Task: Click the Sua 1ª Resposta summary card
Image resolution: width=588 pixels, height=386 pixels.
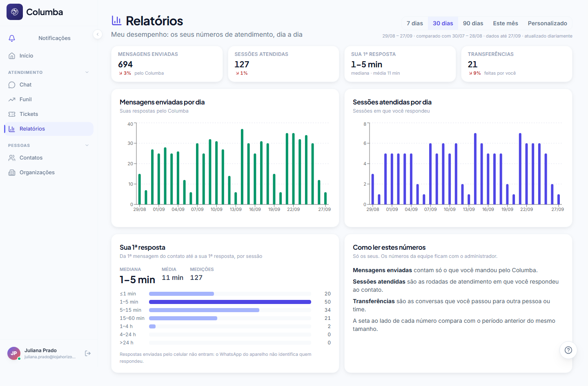Action: coord(400,64)
